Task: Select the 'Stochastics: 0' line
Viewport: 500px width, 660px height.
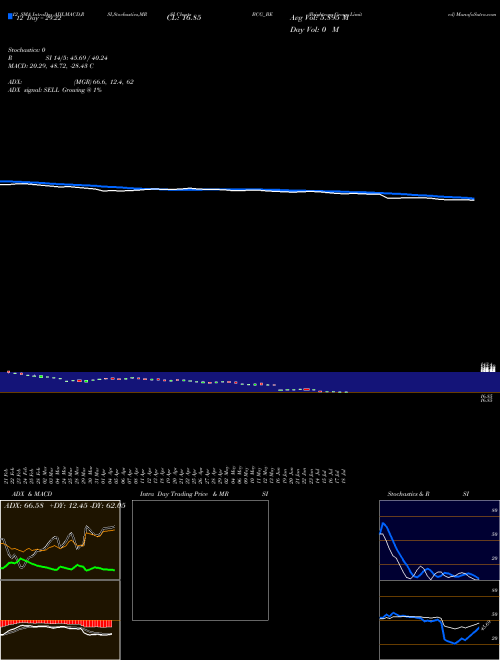Action: point(27,50)
